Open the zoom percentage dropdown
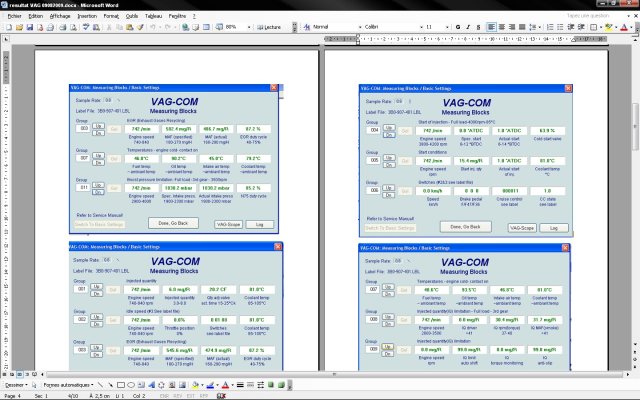The width and height of the screenshot is (640, 400). [x=249, y=27]
